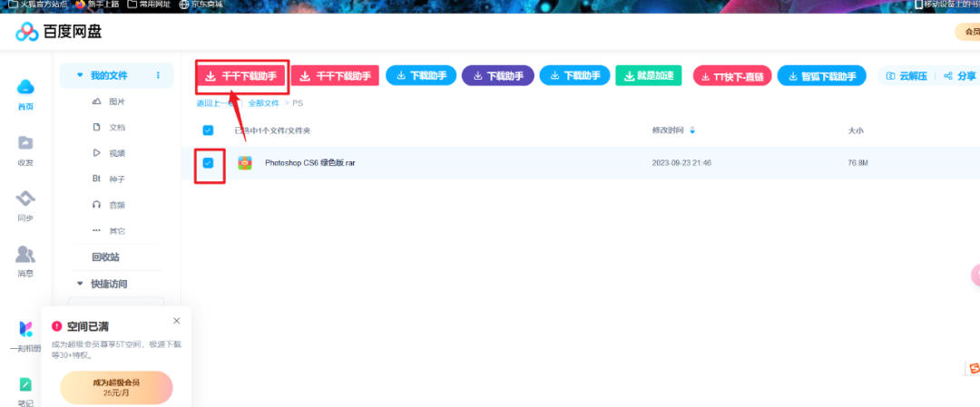Click the red warning icon in 空间已满 popup

pyautogui.click(x=57, y=325)
